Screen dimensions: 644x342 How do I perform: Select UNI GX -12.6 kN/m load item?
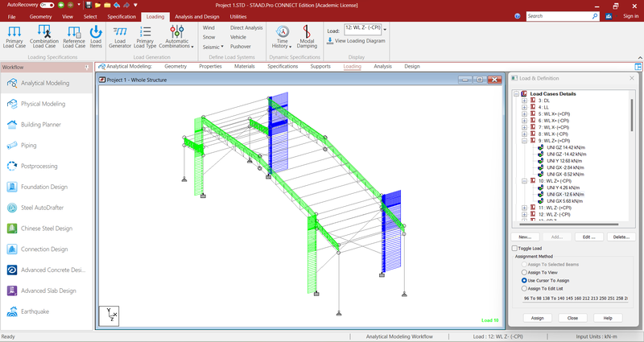(x=565, y=195)
